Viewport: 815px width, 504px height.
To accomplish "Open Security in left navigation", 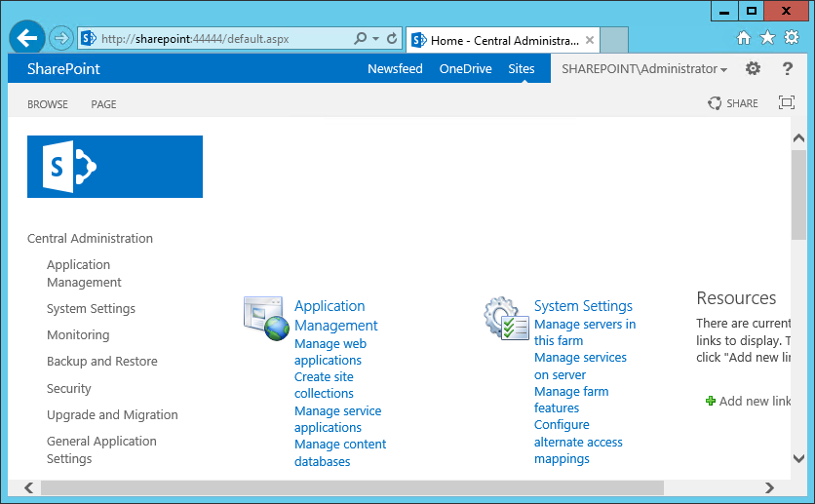I will [x=68, y=388].
